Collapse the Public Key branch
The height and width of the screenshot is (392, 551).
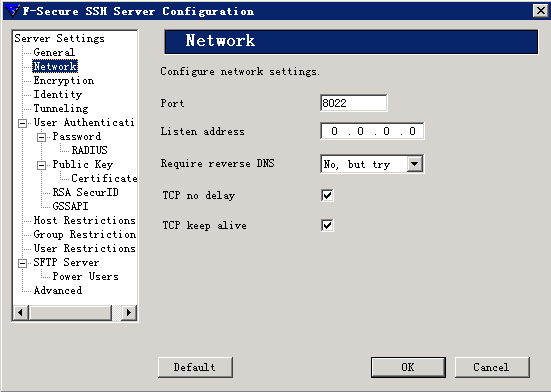(x=41, y=165)
